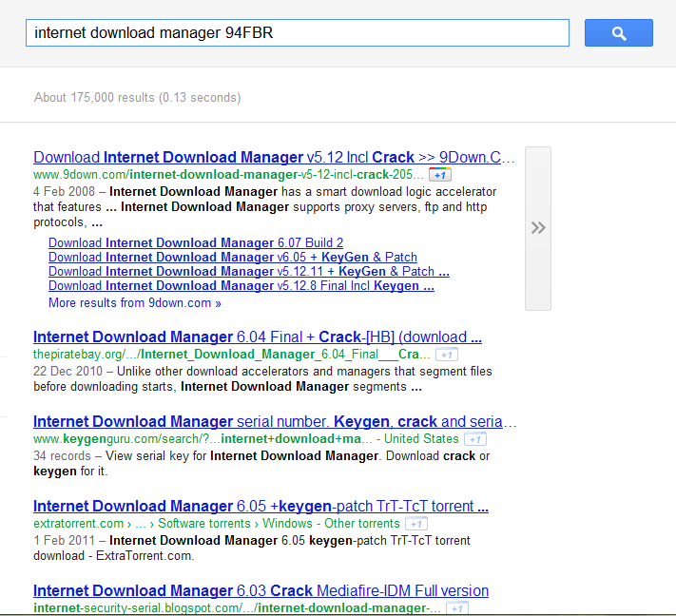The image size is (676, 616).
Task: Click the +1 button next to 9down.com URL
Action: pyautogui.click(x=440, y=175)
